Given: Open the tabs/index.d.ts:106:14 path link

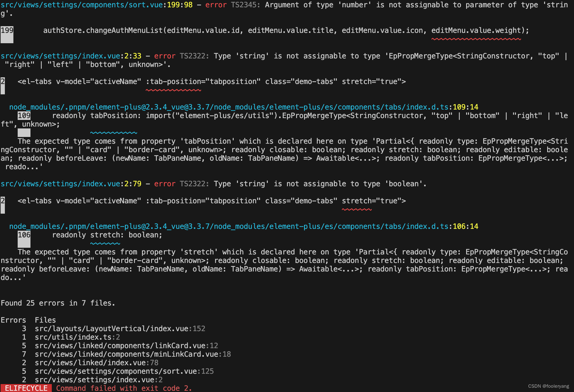Looking at the screenshot, I should (x=244, y=226).
